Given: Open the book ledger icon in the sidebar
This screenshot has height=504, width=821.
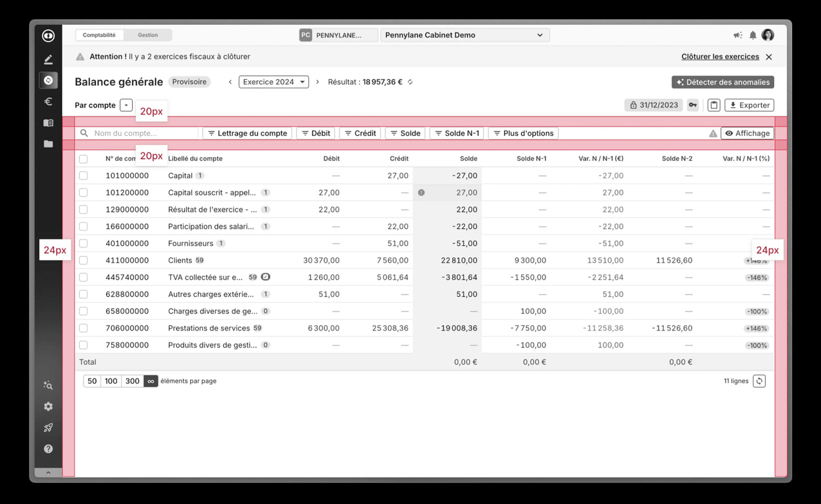Looking at the screenshot, I should (x=48, y=123).
